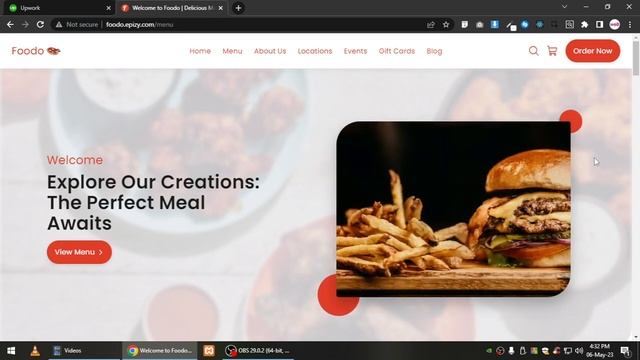Click the teal gear extension icon
The height and width of the screenshot is (360, 640).
[x=540, y=24]
